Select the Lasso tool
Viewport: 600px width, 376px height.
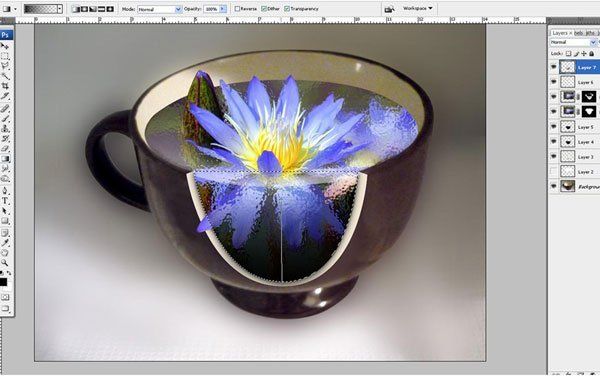coord(5,66)
